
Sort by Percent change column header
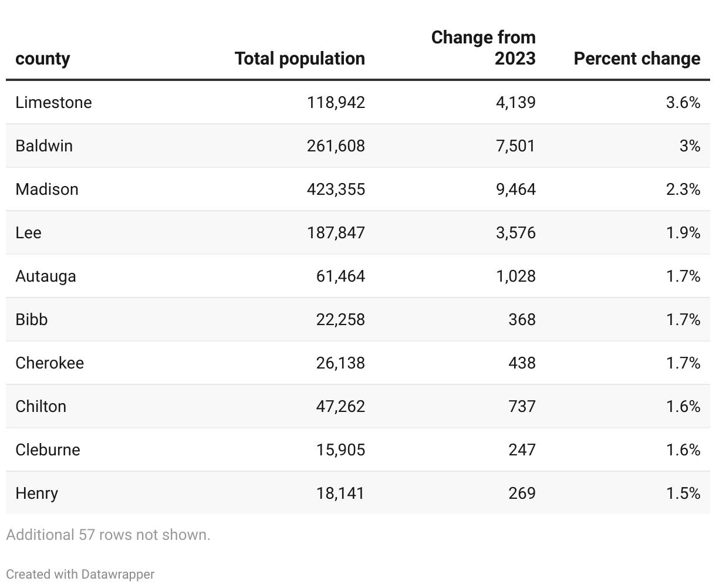coord(637,59)
